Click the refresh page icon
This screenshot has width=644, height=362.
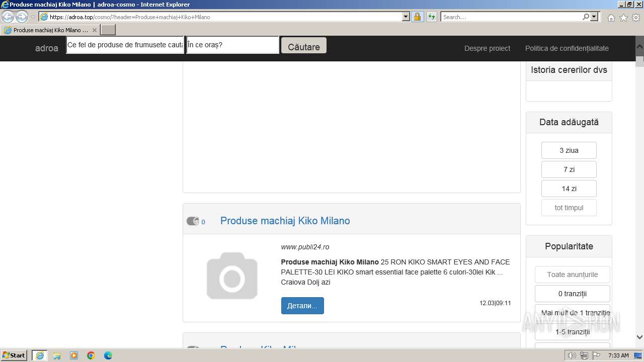point(432,17)
